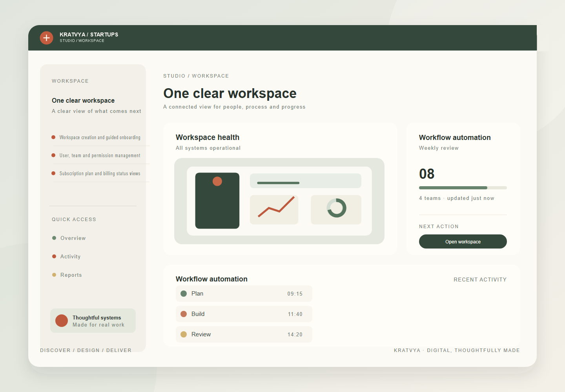The height and width of the screenshot is (392, 565).
Task: Click sidebar 'A clear view of what comes next'
Action: click(x=97, y=111)
